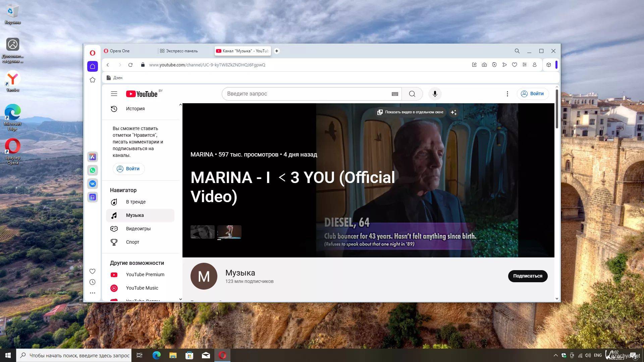This screenshot has height=362, width=644.
Task: Select Видеоигры in the navigator
Action: click(x=138, y=229)
